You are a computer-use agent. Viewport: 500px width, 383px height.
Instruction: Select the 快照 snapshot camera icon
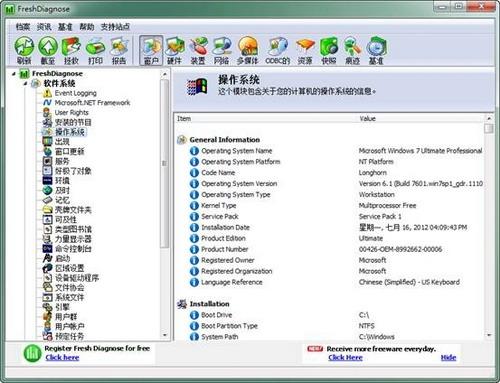(x=329, y=50)
